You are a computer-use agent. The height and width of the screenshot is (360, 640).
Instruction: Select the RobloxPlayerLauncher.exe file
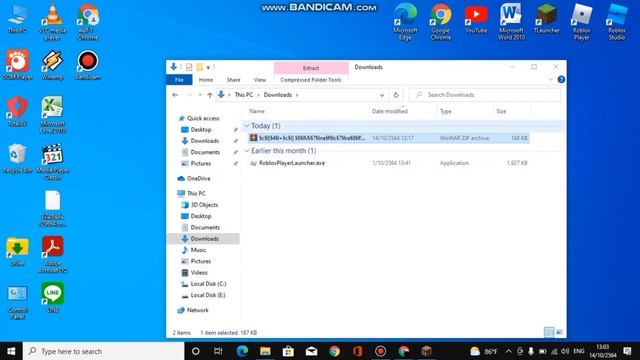[x=292, y=163]
